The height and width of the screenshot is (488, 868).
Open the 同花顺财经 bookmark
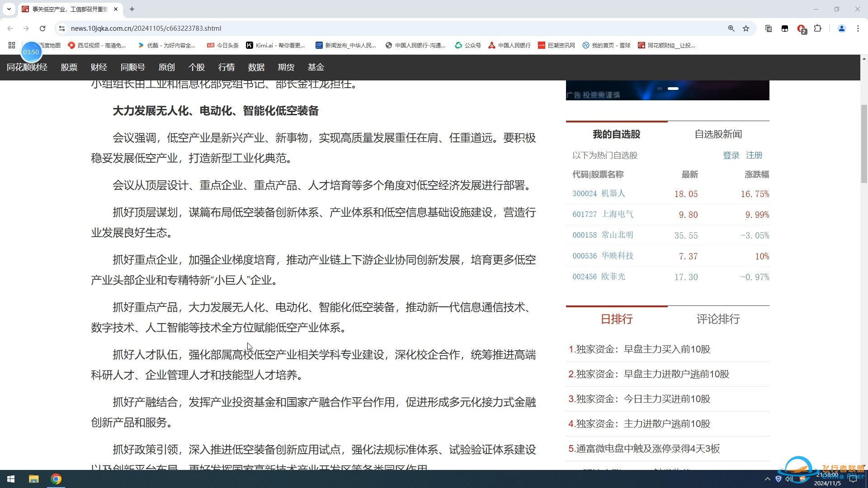tap(666, 45)
